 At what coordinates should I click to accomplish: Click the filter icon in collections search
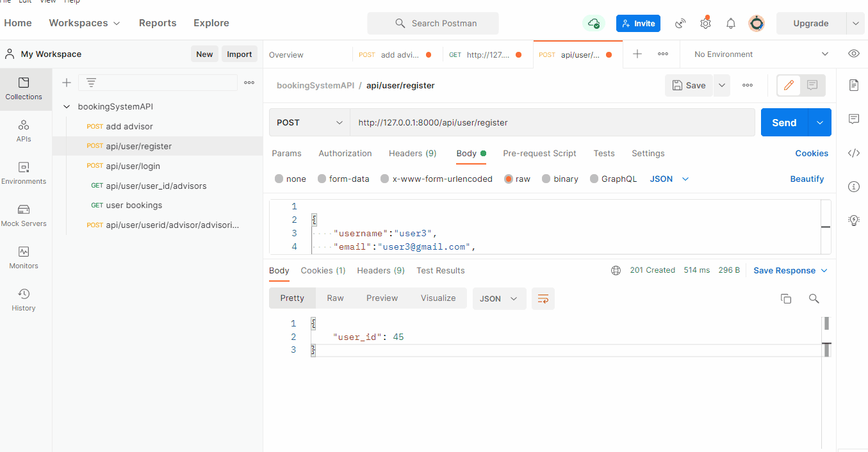92,83
